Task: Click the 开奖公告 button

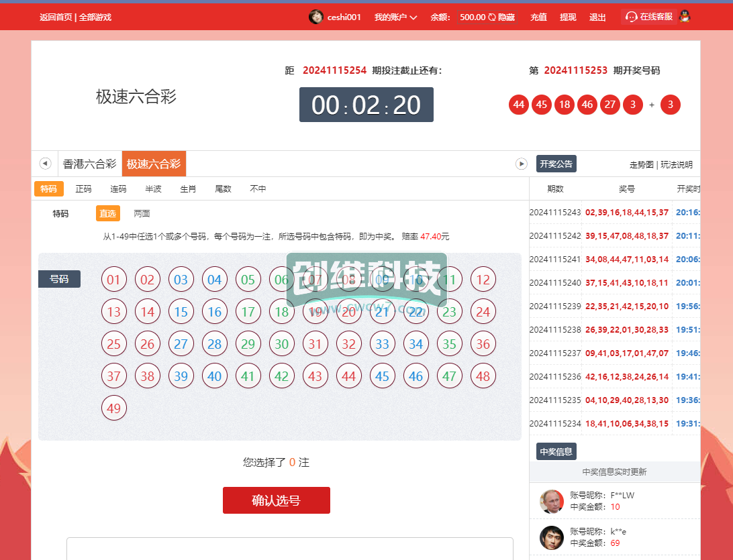Action: click(556, 164)
